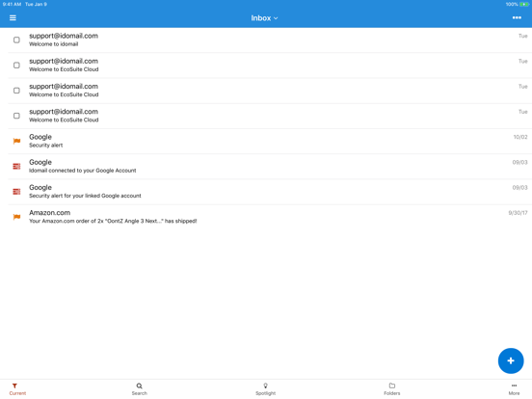Tick the second Welcome to EcoSuite Cloud checkbox
Screen dimensions: 532x399
pyautogui.click(x=16, y=91)
